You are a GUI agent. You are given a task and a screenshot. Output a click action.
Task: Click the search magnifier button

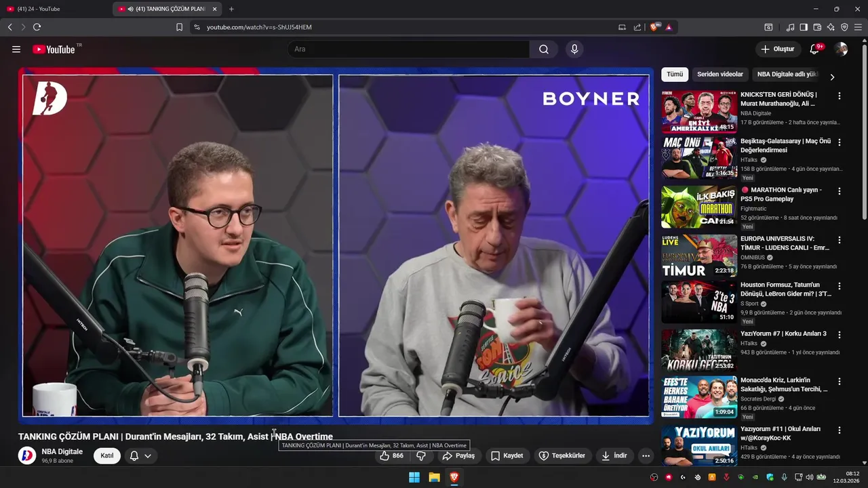click(544, 49)
